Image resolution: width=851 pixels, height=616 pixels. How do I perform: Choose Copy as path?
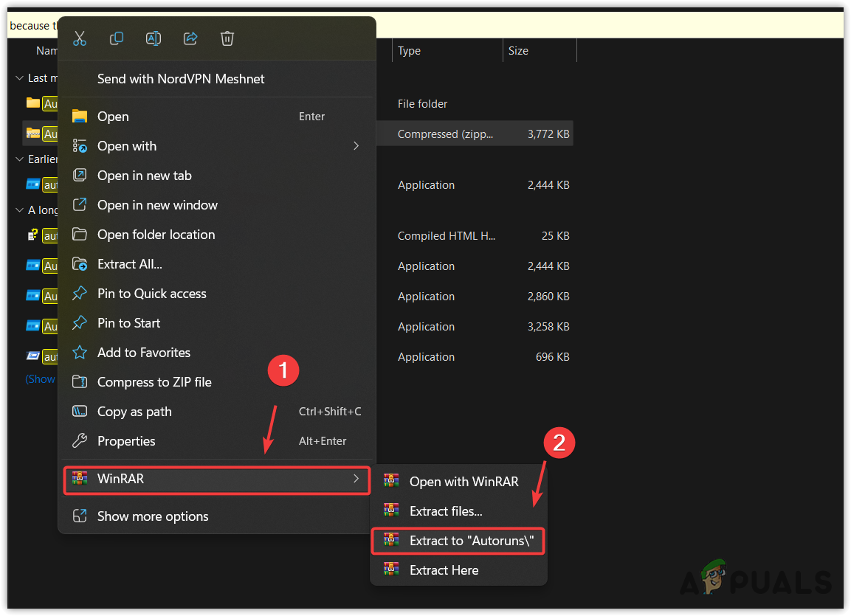(134, 412)
